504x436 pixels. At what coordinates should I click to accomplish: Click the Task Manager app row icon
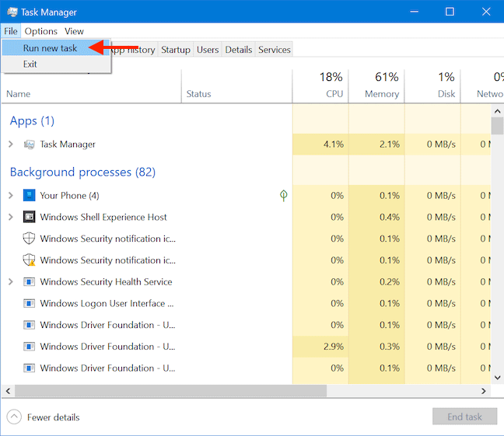tap(29, 145)
